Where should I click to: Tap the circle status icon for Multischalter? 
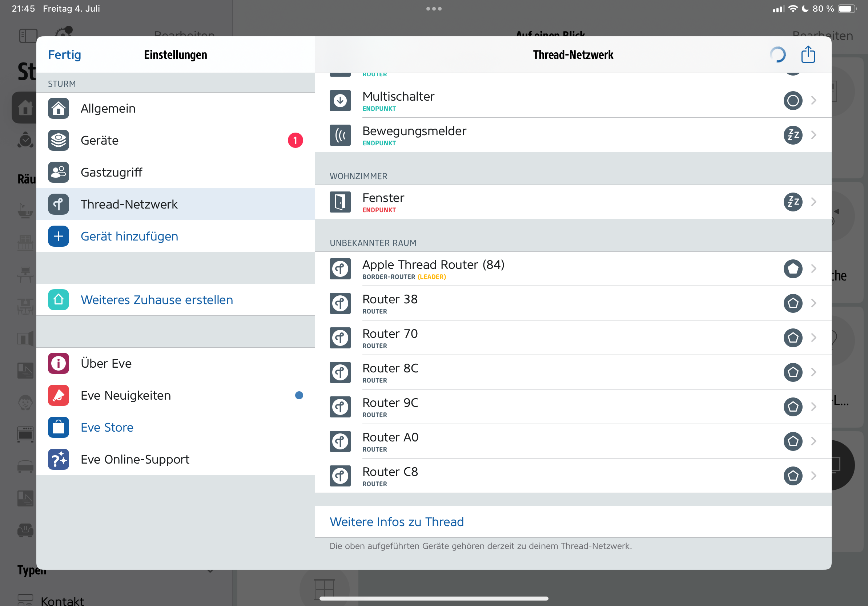click(x=793, y=101)
